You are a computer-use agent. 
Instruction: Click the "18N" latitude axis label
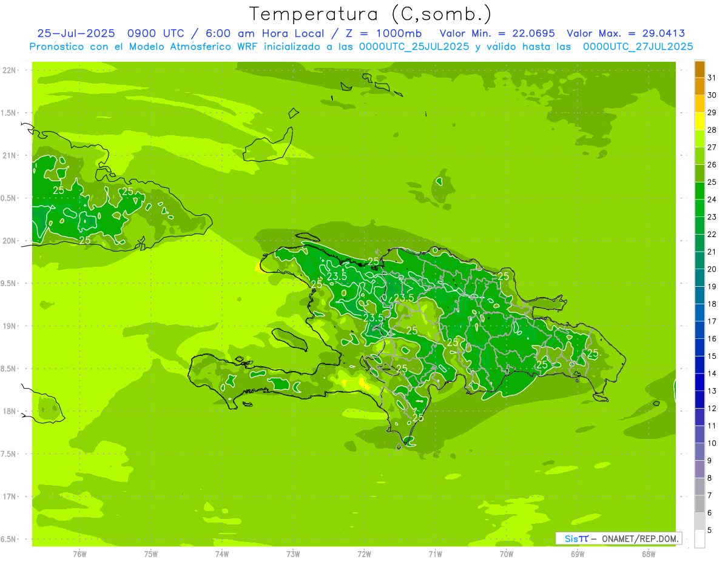8,411
